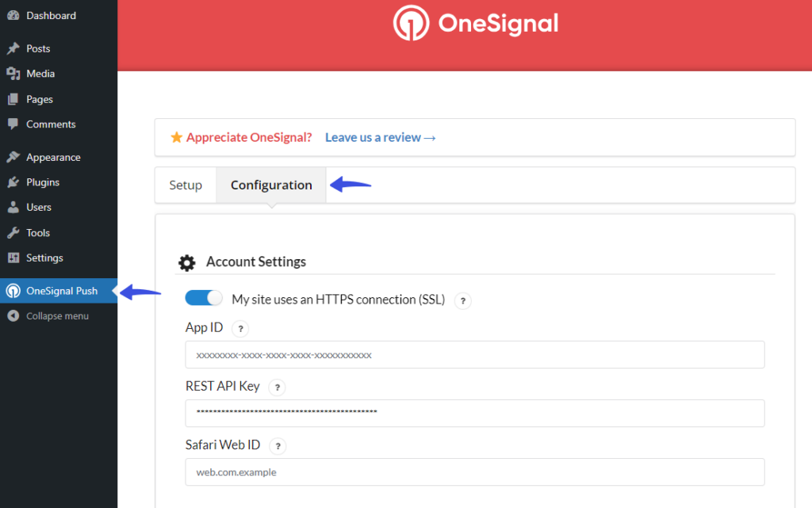Toggle the HTTPS connection (SSL) switch
The height and width of the screenshot is (508, 812).
tap(204, 298)
